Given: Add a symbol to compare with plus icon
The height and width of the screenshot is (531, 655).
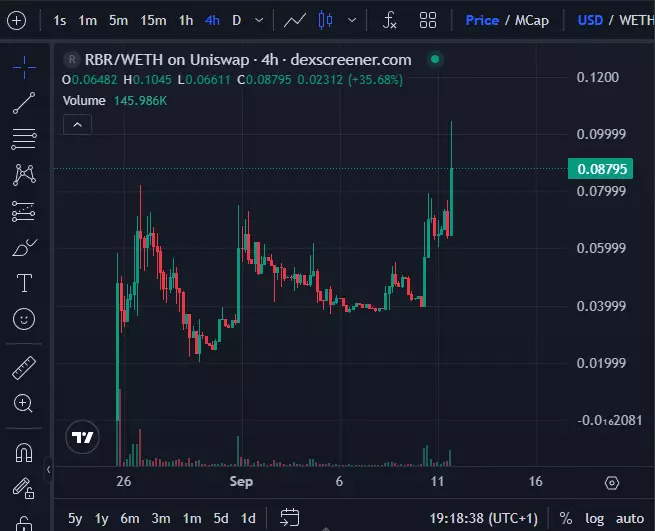Looking at the screenshot, I should 17,20.
